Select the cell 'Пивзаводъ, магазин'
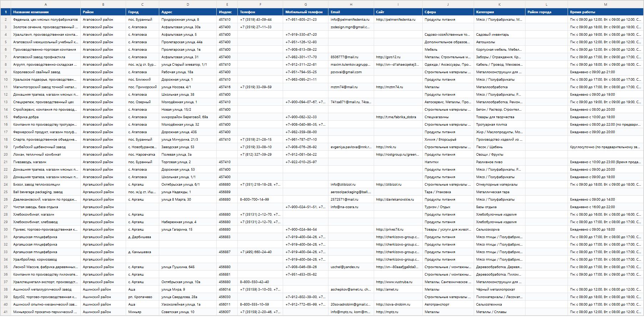The width and height of the screenshot is (644, 322). 46,162
